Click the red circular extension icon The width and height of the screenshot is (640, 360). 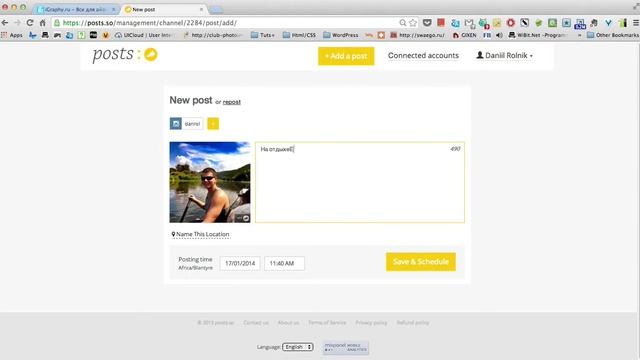(511, 23)
